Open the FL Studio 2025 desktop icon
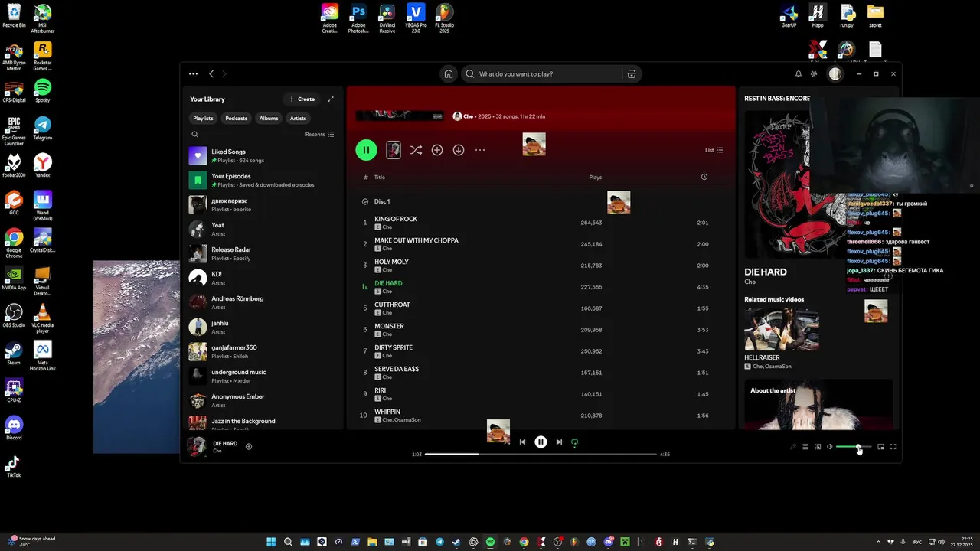 tap(444, 18)
